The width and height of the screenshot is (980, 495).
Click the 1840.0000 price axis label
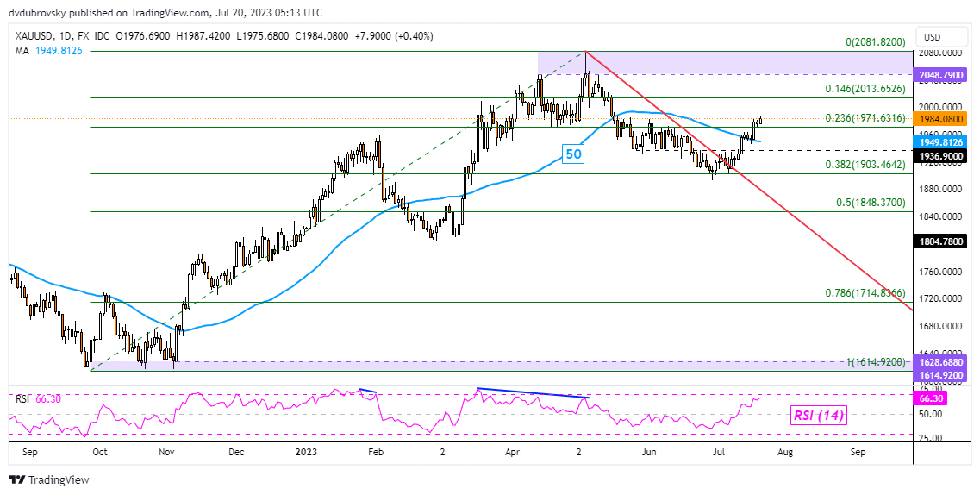tap(941, 216)
